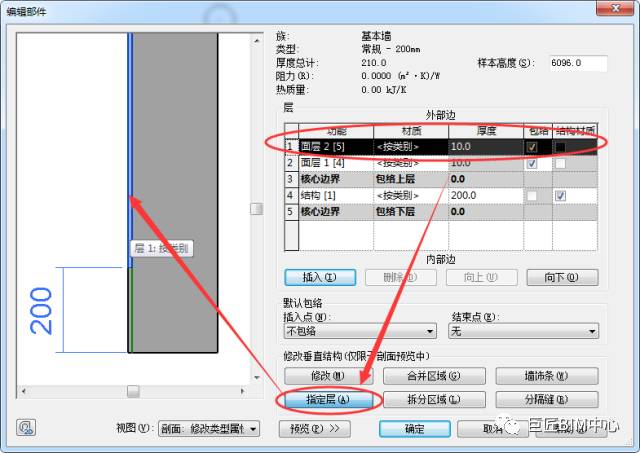Click row number 2 header
640x453 pixels.
coord(291,163)
